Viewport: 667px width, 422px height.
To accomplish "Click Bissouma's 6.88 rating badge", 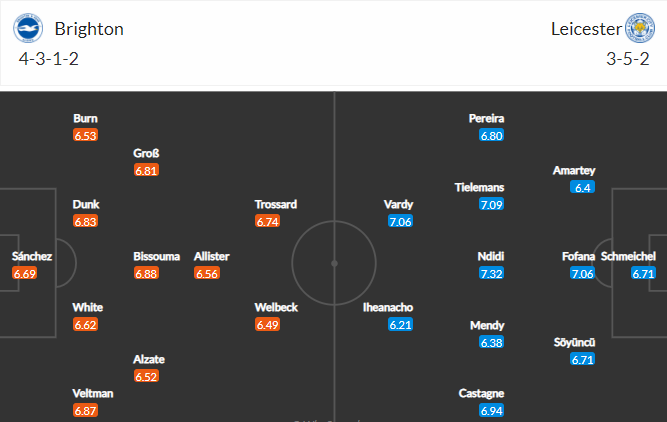I will 146,273.
